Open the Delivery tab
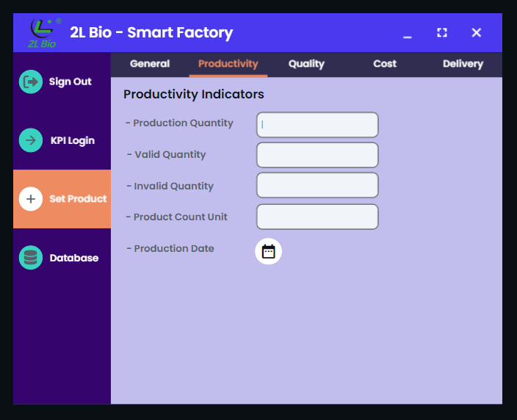This screenshot has width=517, height=420. click(463, 64)
